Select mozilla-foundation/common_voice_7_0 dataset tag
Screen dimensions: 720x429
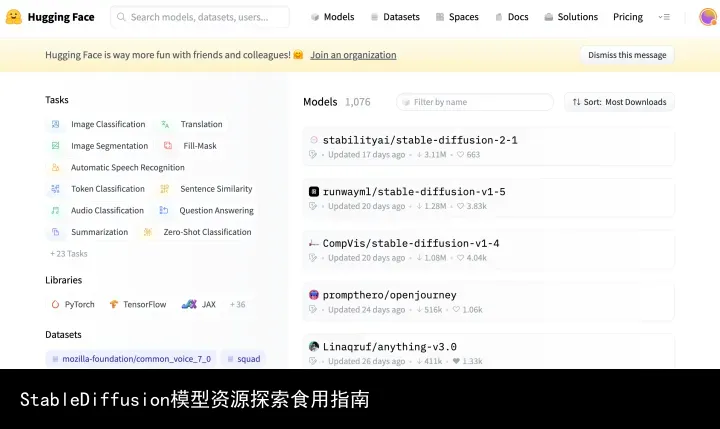click(131, 359)
